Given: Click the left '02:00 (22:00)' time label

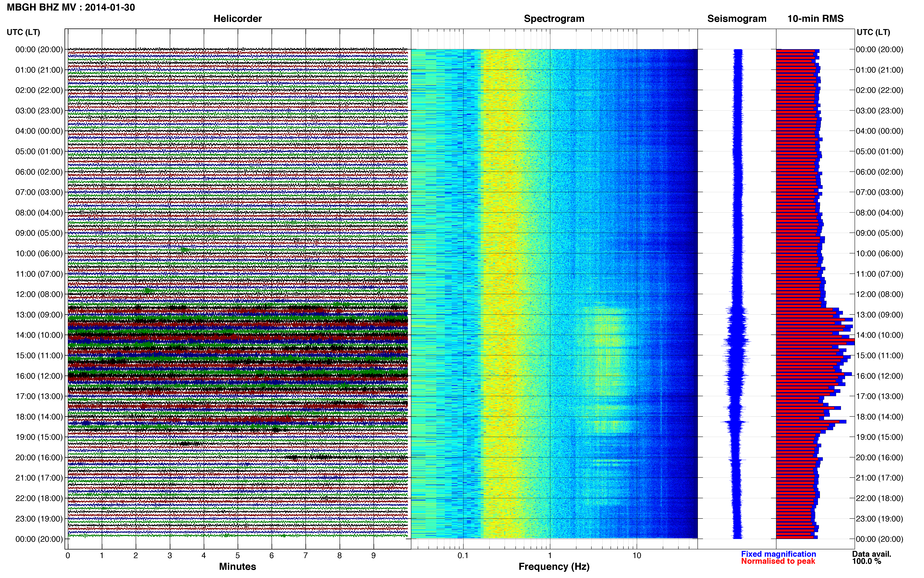Looking at the screenshot, I should [39, 90].
